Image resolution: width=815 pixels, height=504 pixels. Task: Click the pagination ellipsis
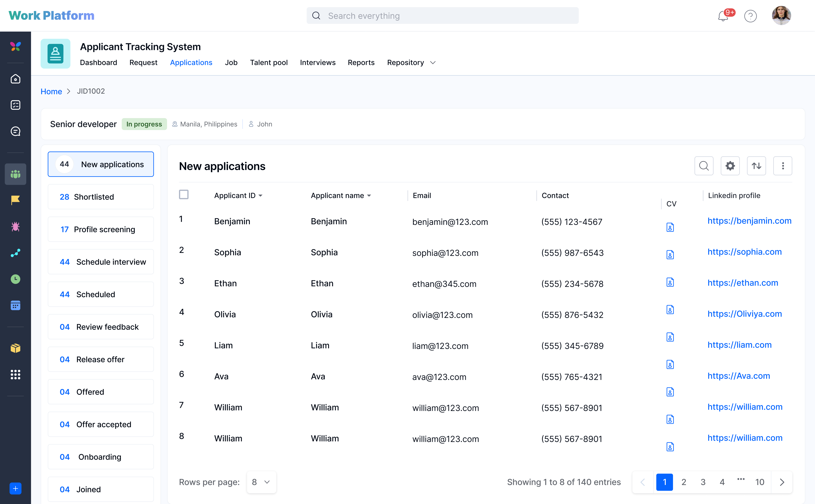[741, 479]
